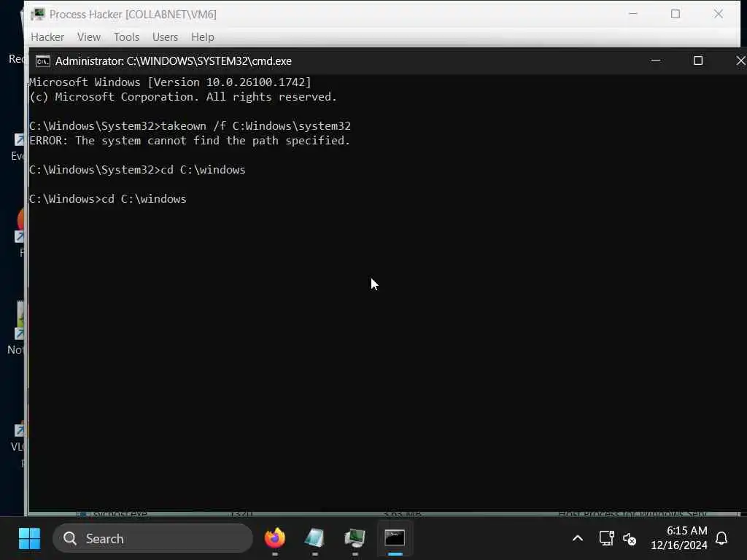Close the Process Hacker window
The image size is (747, 560).
click(x=718, y=14)
